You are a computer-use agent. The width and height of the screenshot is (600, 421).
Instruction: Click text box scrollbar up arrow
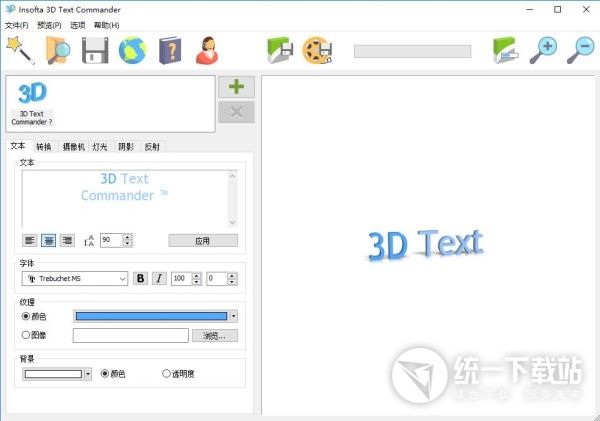232,176
